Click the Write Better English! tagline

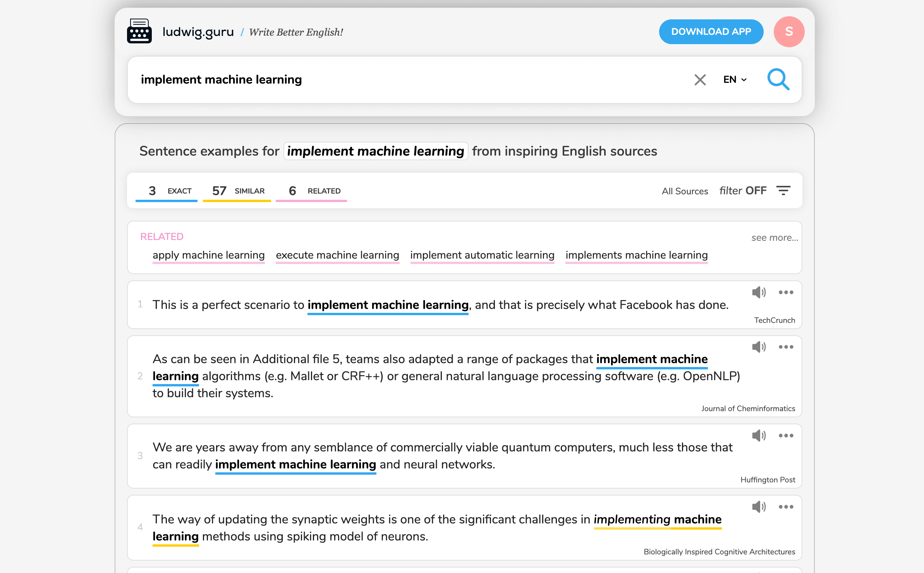tap(296, 32)
